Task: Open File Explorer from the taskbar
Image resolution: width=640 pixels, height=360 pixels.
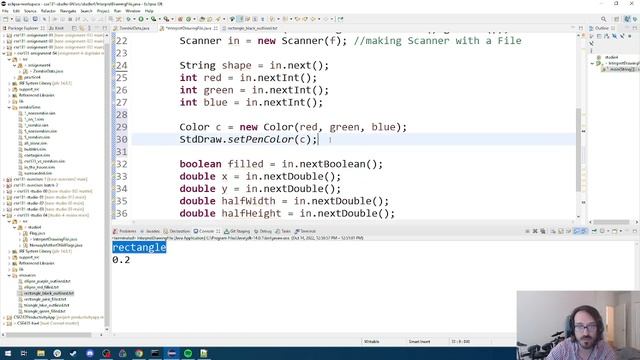Action: click(x=40, y=353)
